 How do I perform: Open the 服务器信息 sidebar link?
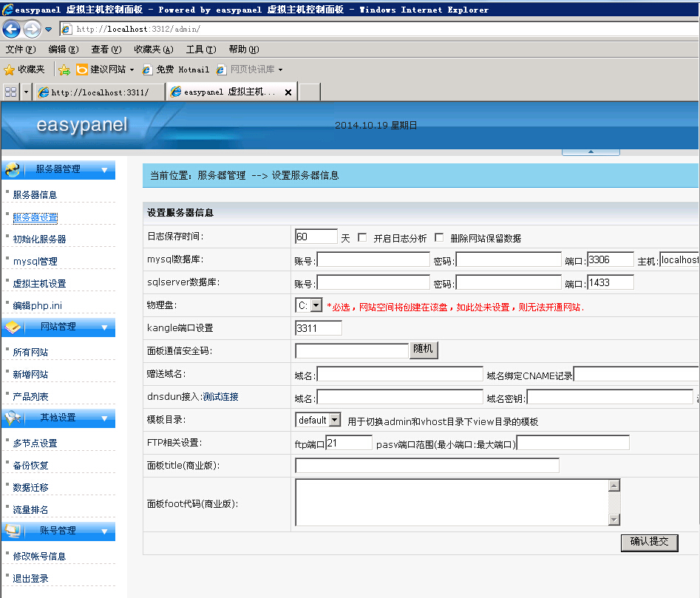[35, 195]
